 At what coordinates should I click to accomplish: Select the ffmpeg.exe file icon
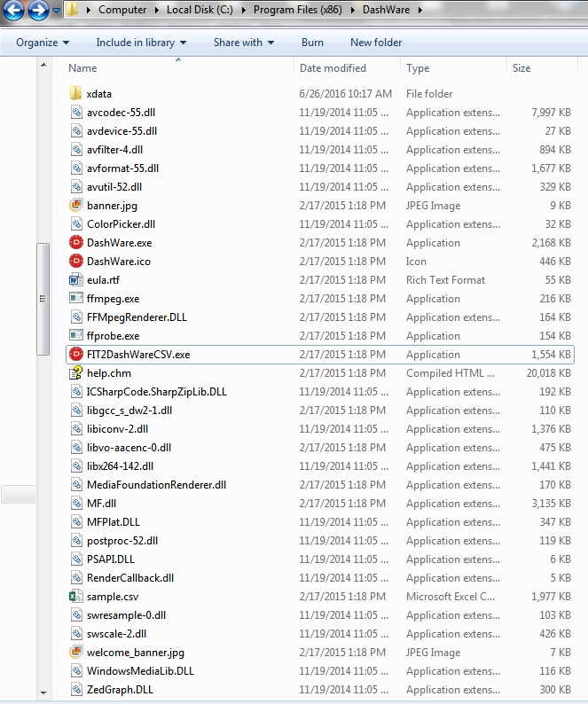(76, 298)
